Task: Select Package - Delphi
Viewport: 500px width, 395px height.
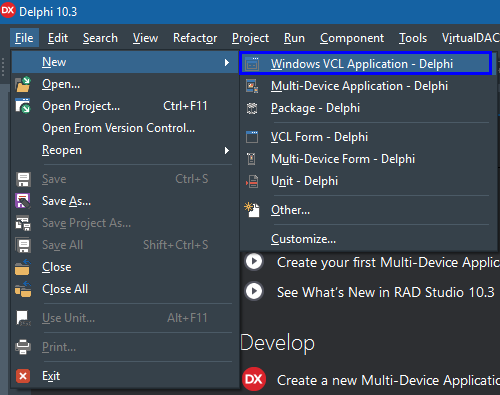Action: pos(368,108)
